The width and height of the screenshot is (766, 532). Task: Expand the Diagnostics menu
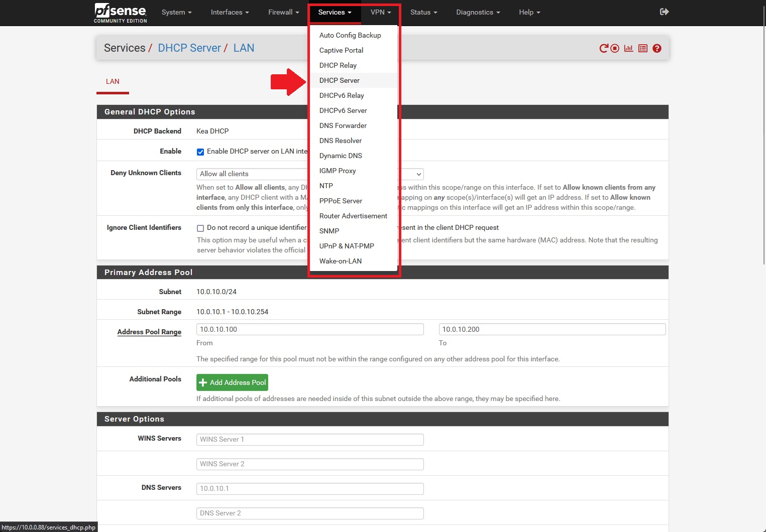pos(478,12)
